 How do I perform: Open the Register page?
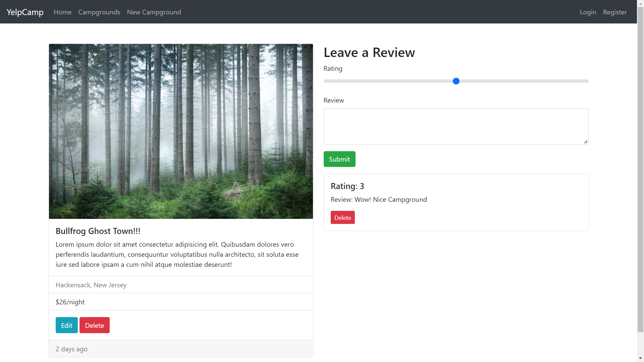click(x=615, y=12)
